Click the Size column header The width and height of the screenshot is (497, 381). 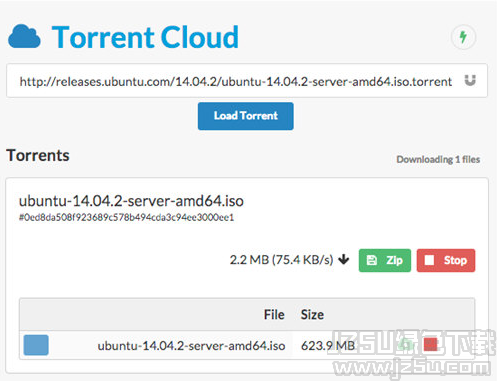312,315
